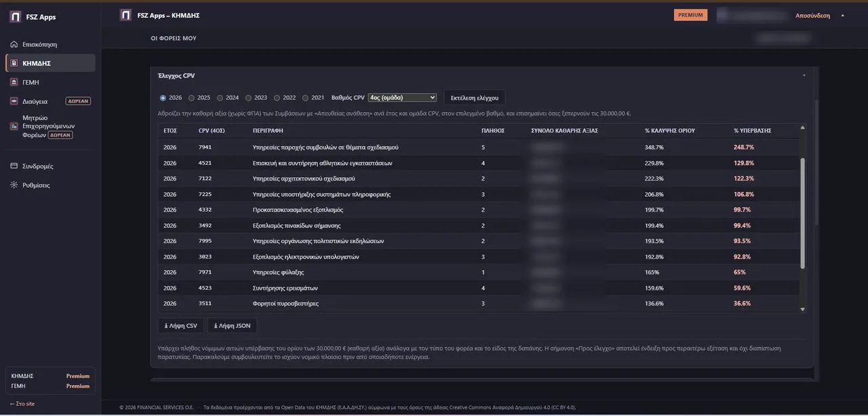Follow the '← Στο site' link
Viewport: 868px width, 416px height.
(x=22, y=404)
